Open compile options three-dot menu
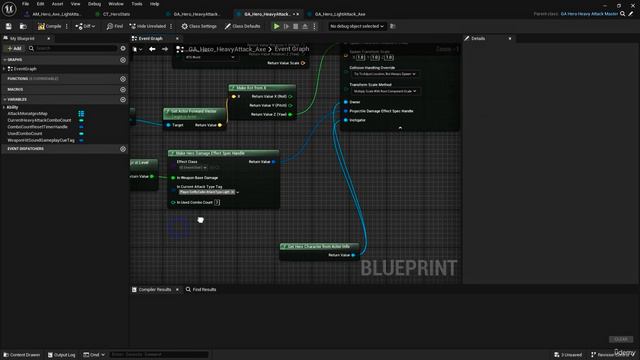Viewport: 640px width, 360px height. point(67,26)
